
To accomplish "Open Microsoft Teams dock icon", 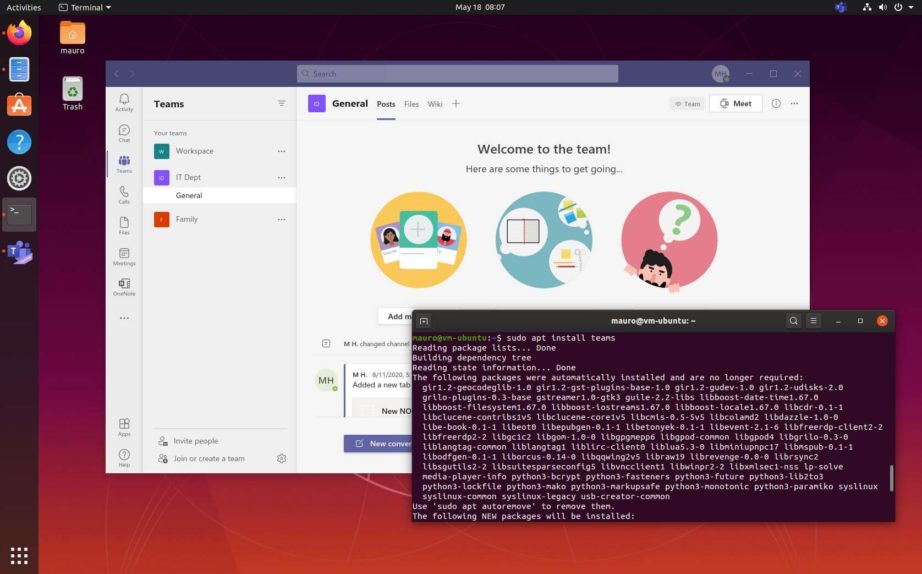I will point(19,252).
